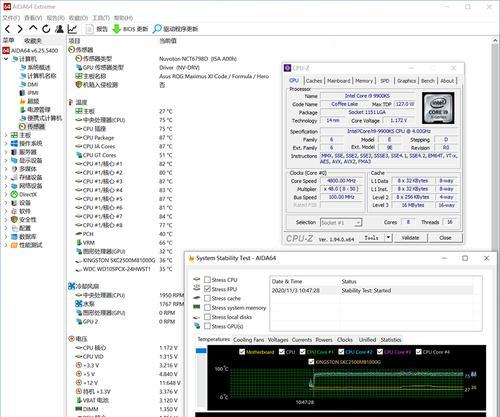Expand the 显示设备 display tree node

(x=6, y=160)
